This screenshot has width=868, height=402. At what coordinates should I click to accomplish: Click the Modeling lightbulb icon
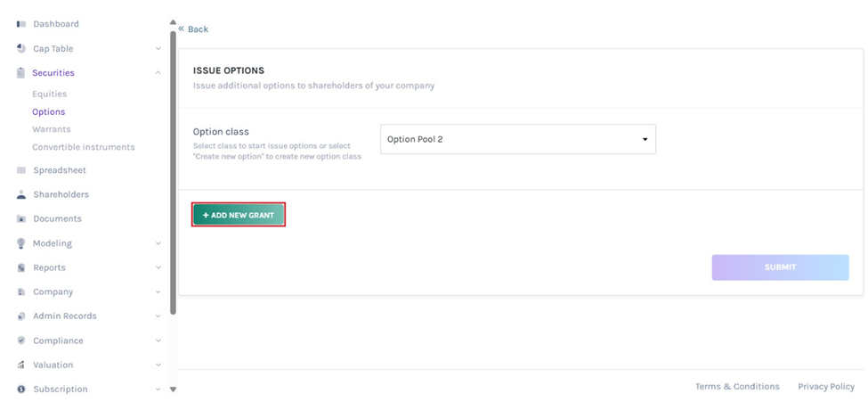click(x=21, y=243)
